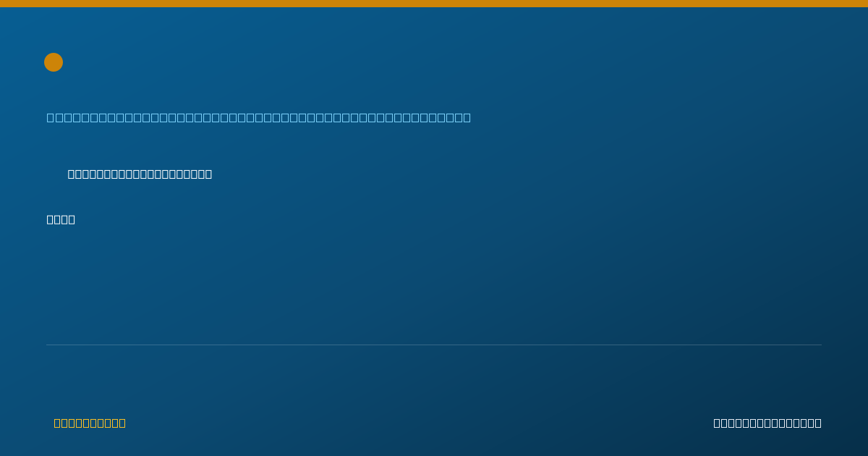Screen dimensions: 868x456
Task: Click the first glyph of the right white footer text
Action: (718, 423)
